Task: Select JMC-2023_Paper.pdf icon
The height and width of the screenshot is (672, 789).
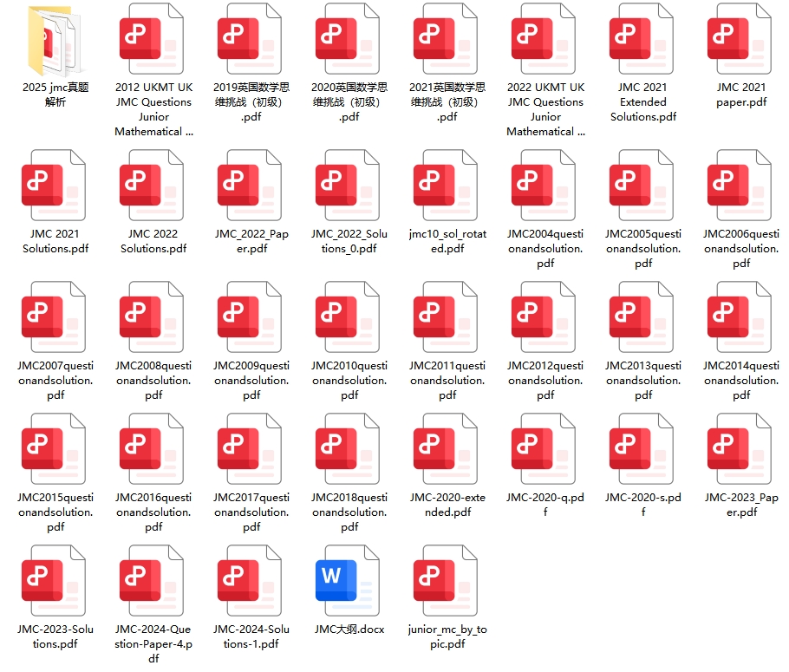Action: point(740,449)
